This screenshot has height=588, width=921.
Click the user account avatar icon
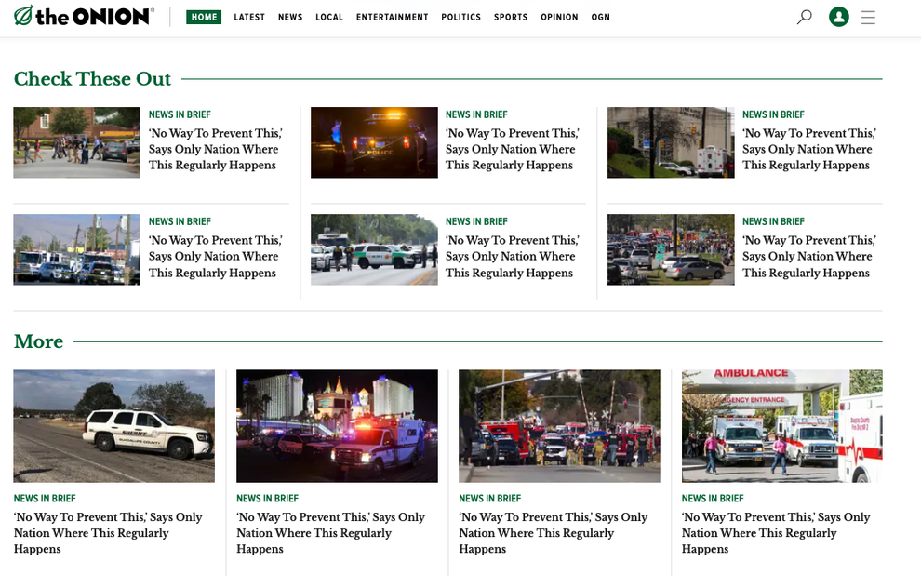tap(838, 16)
